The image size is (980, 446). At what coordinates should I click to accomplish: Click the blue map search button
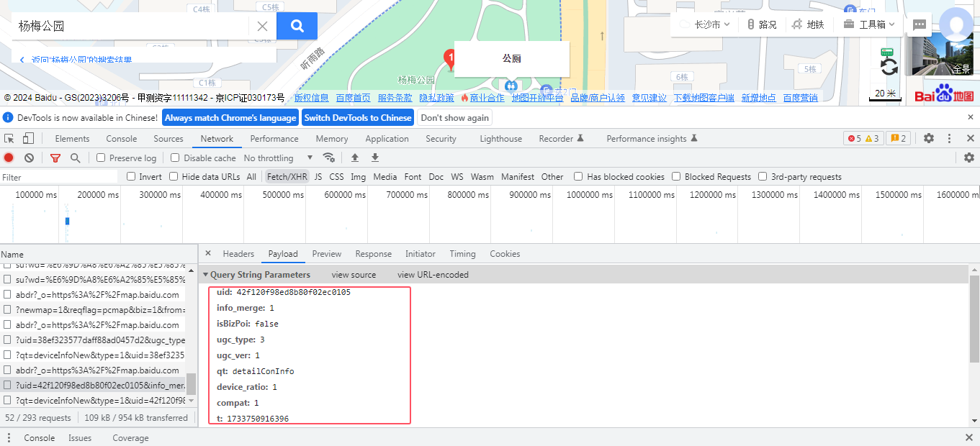click(297, 26)
